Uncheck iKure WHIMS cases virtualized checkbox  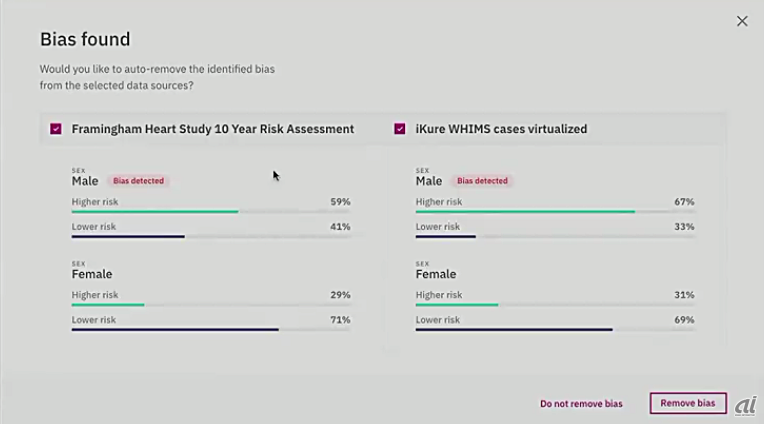(400, 129)
